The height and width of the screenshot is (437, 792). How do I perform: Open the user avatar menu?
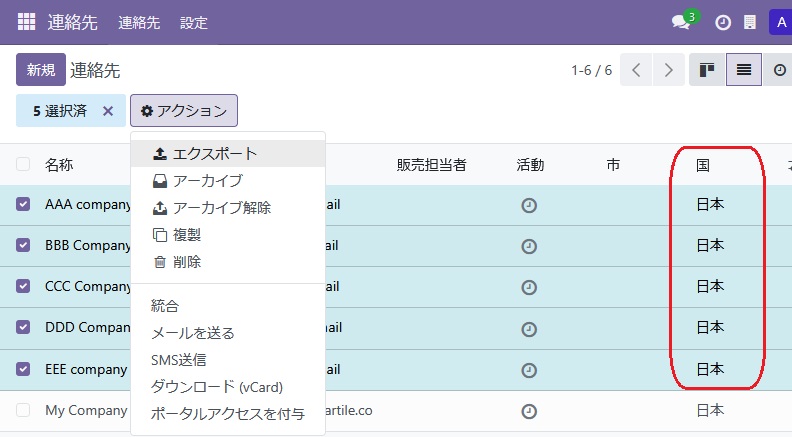tap(779, 22)
